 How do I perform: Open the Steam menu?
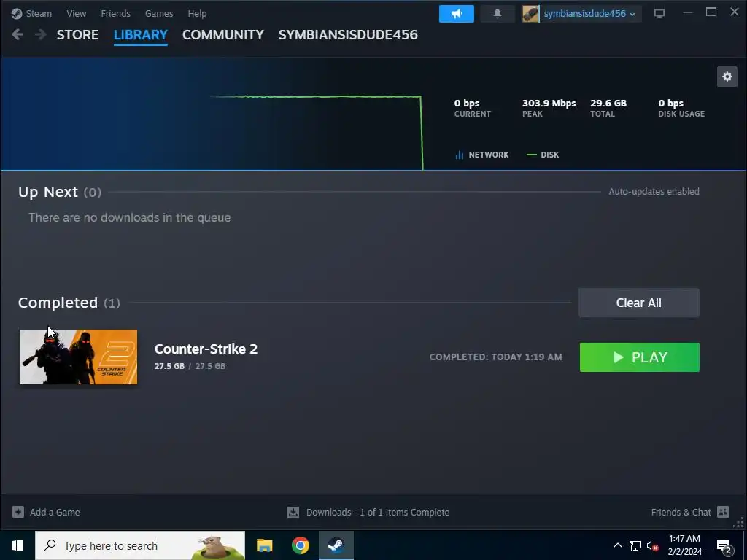(x=39, y=13)
